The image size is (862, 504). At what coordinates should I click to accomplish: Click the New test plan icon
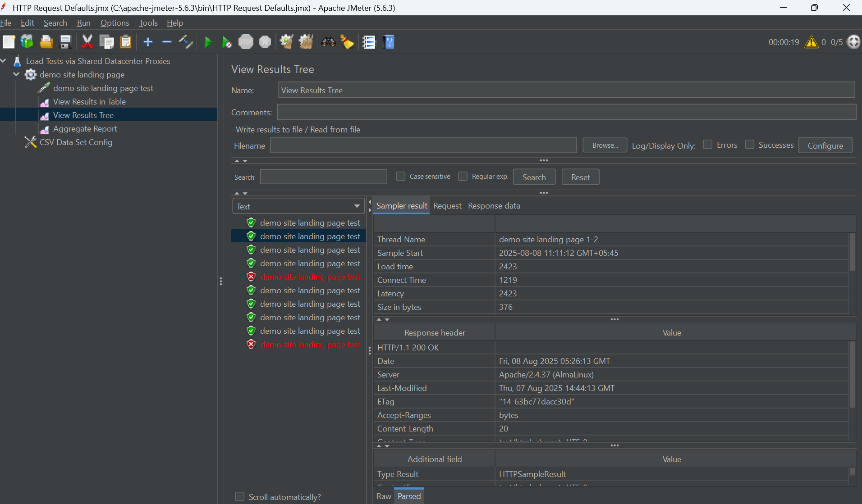[9, 42]
